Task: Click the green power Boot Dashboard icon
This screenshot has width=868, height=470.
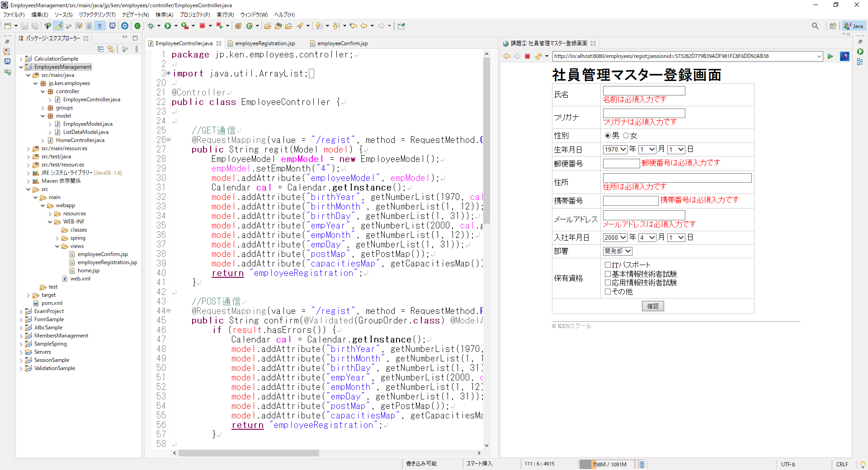Action: (137, 26)
